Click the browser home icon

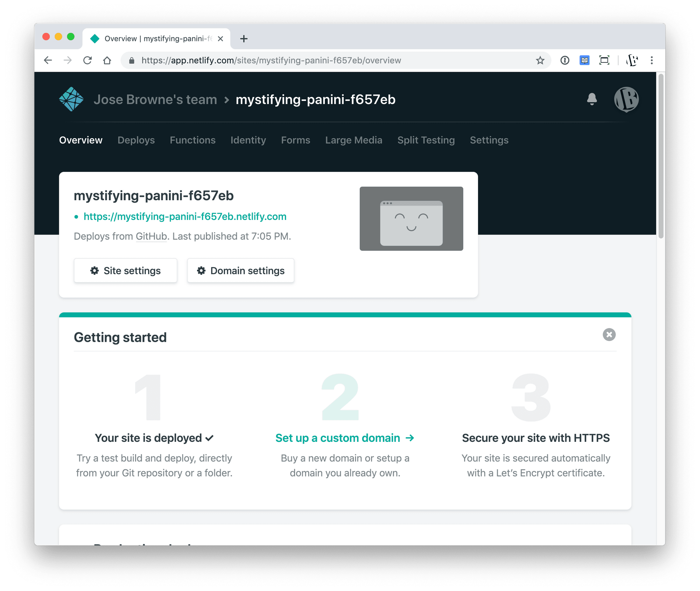[107, 60]
